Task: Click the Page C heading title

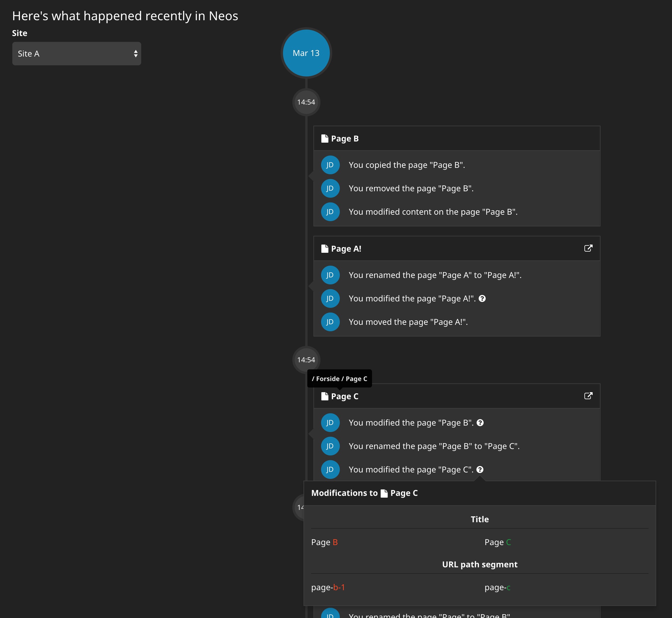Action: point(344,396)
